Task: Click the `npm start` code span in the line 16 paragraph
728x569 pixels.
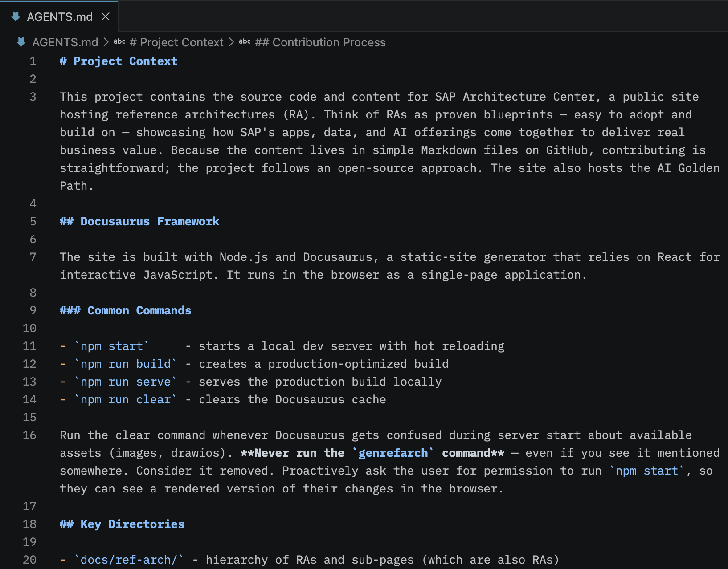Action: (647, 471)
